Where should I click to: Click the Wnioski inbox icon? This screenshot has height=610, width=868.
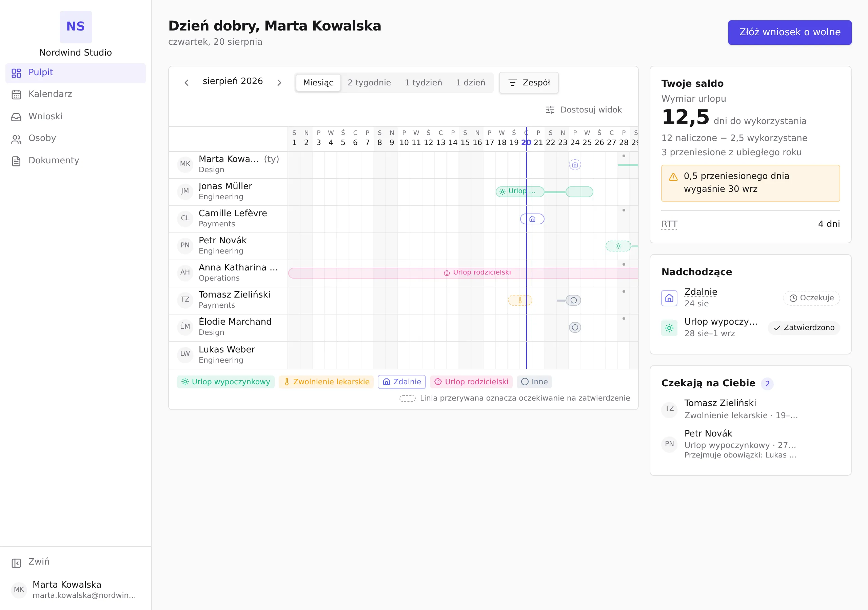(16, 117)
